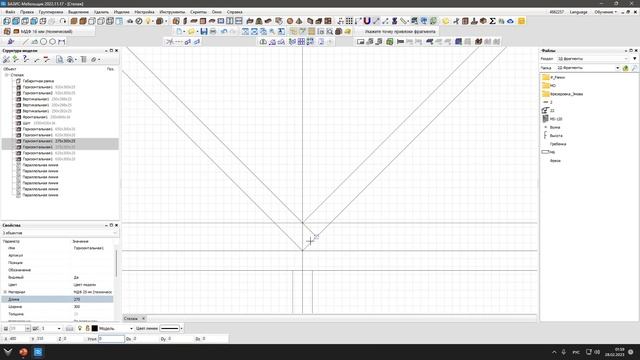
Task: Toggle float button of Файлы panel
Action: point(631,51)
